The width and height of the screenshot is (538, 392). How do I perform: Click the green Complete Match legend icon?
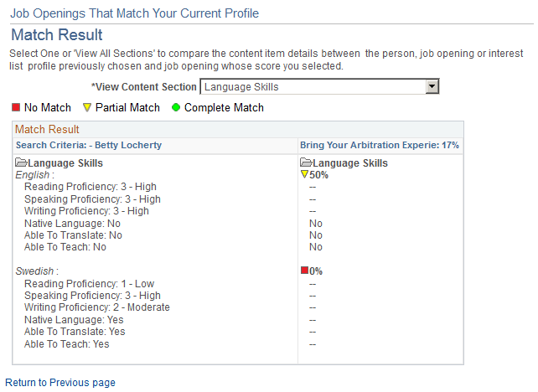coord(176,107)
